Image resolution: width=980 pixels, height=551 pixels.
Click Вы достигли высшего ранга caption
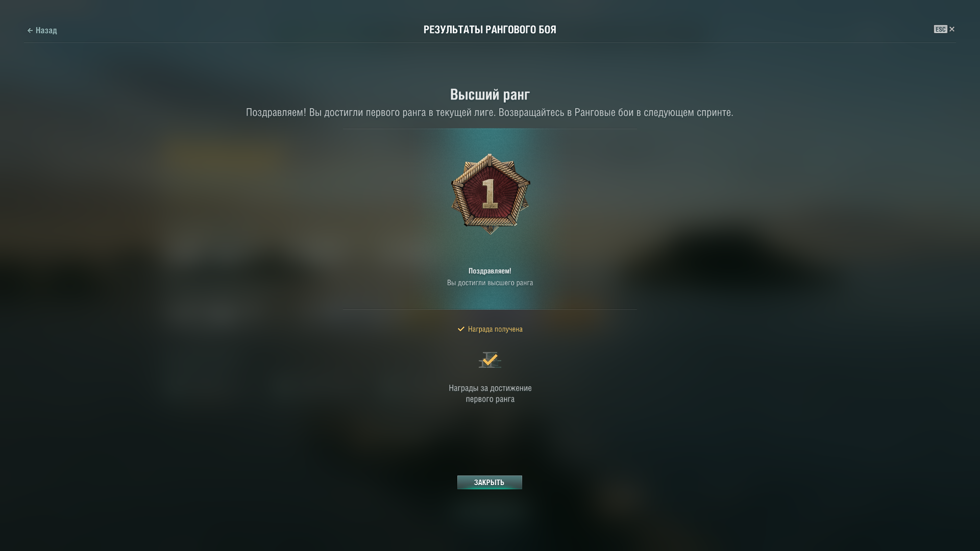coord(490,283)
